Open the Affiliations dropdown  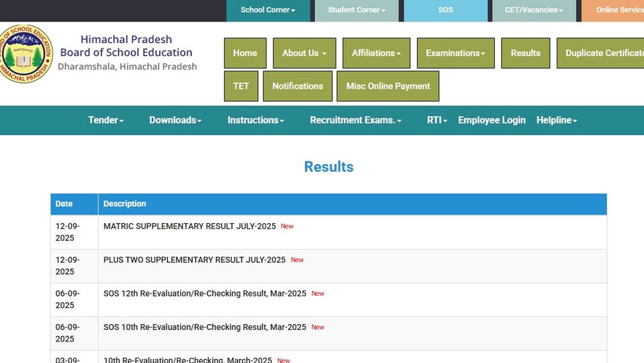[376, 53]
